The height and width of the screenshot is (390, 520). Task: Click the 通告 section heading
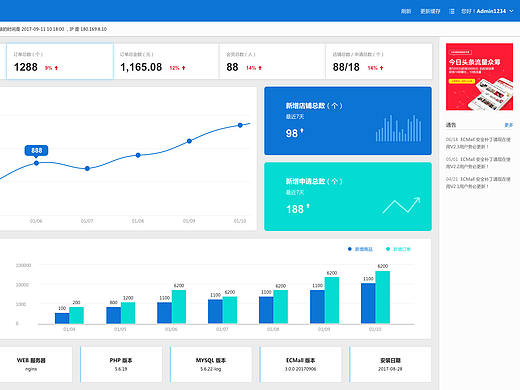click(451, 125)
